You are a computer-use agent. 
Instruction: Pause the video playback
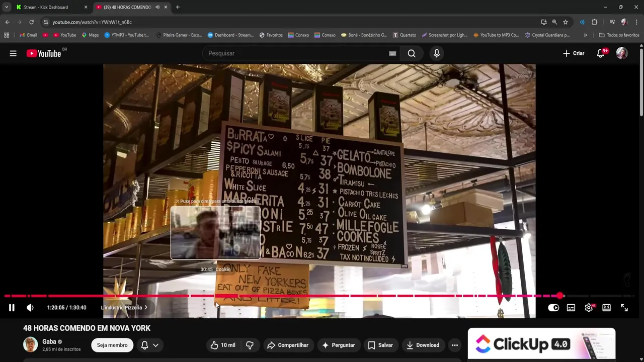tap(12, 308)
